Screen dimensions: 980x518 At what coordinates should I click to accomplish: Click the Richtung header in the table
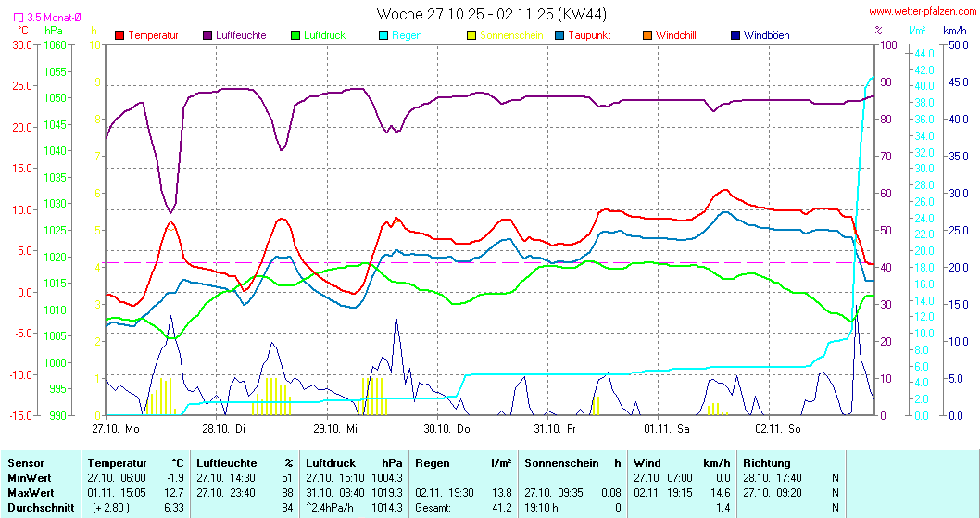767,462
